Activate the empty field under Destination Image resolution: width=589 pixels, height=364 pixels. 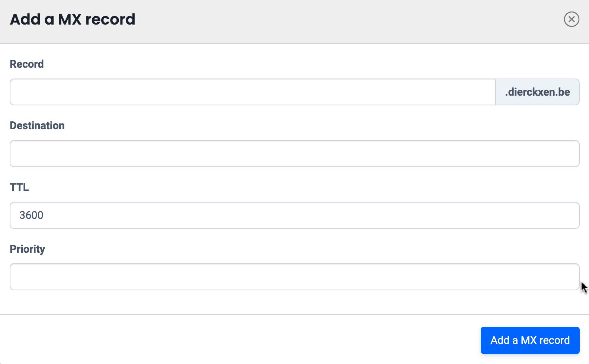coord(294,153)
